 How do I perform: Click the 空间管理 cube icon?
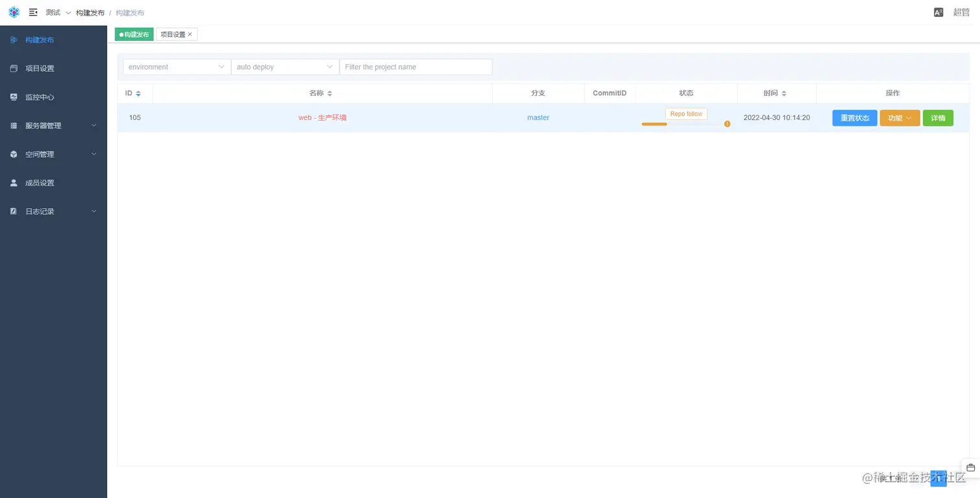tap(13, 154)
